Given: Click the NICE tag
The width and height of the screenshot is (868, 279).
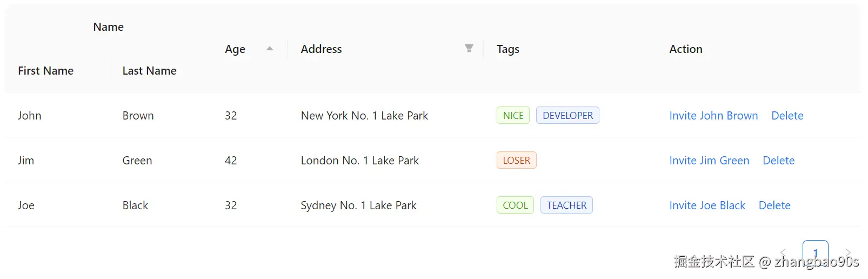Looking at the screenshot, I should [513, 116].
